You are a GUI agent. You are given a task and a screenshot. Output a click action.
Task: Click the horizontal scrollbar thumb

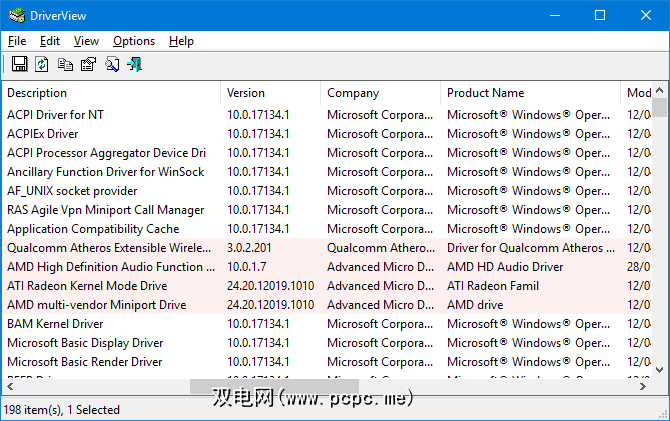tap(273, 386)
